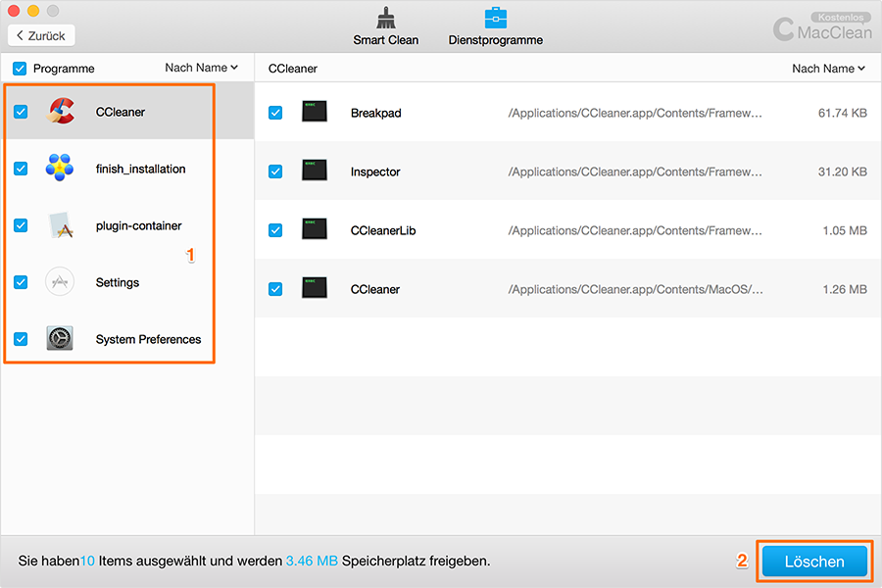Click the Zurück back button
Viewport: 882px width, 588px height.
[x=41, y=35]
